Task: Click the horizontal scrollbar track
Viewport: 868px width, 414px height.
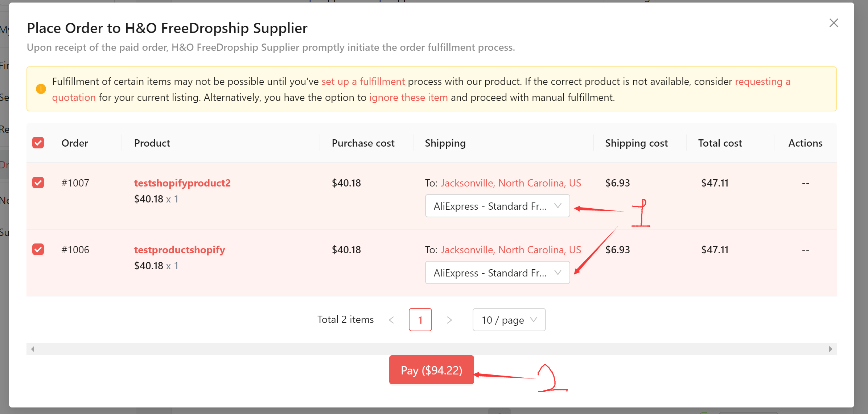Action: 431,349
